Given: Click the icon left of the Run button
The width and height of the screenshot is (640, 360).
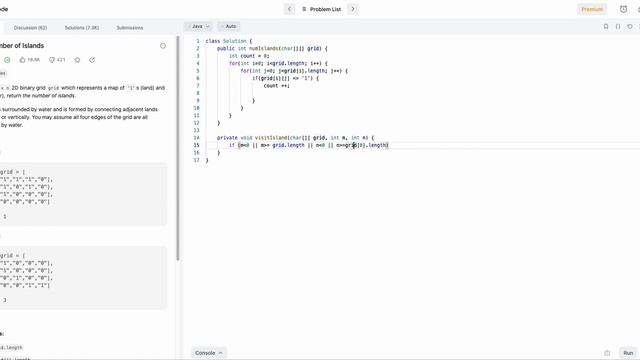Looking at the screenshot, I should pos(607,353).
